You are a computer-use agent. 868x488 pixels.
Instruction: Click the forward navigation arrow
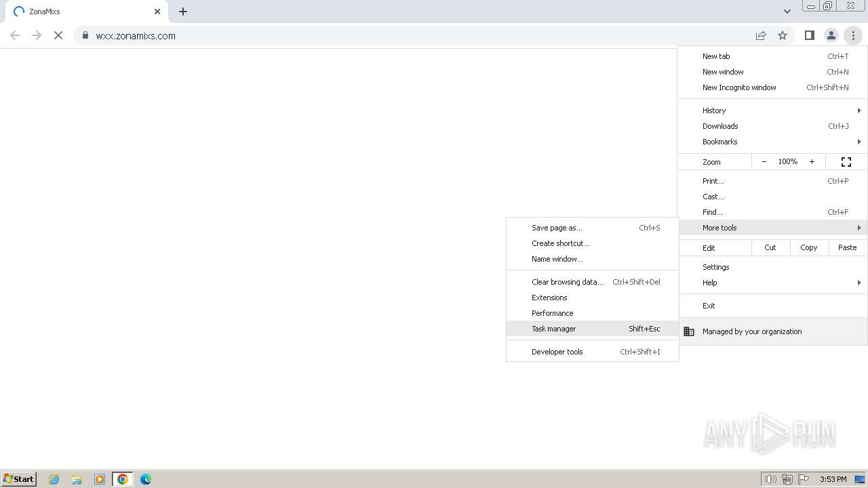click(x=37, y=35)
